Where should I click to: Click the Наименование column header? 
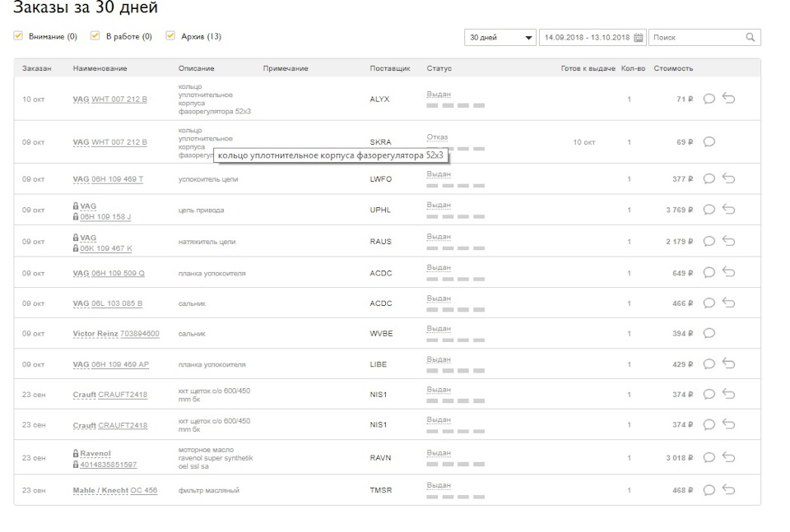[100, 68]
